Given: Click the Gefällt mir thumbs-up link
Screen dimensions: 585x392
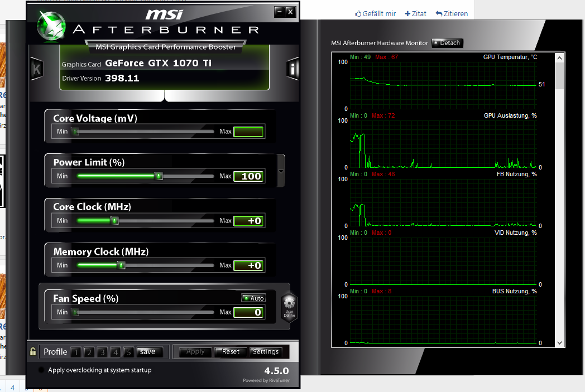Looking at the screenshot, I should (x=375, y=14).
